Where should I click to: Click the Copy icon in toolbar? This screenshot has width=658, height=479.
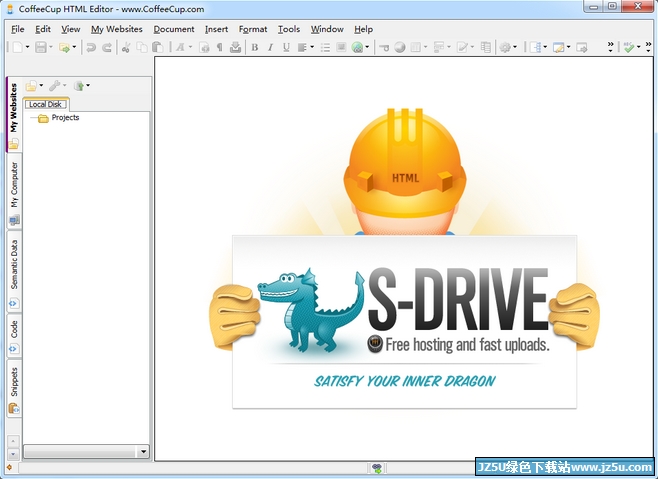(142, 48)
